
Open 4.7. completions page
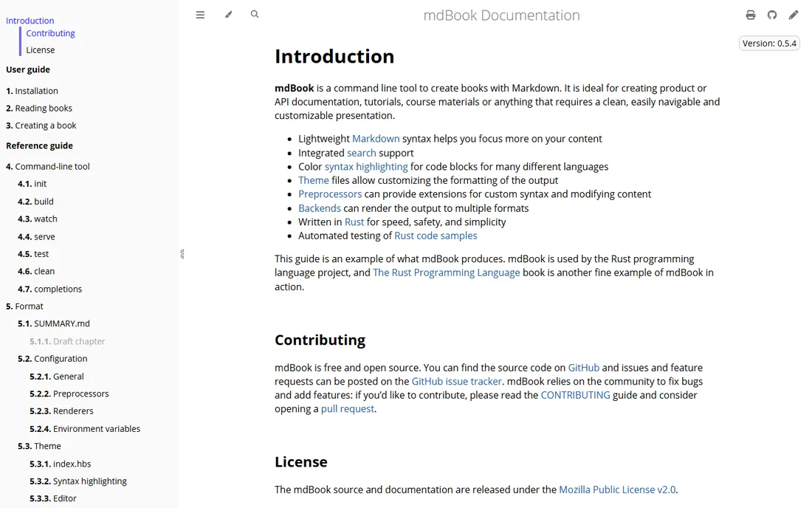pyautogui.click(x=49, y=289)
